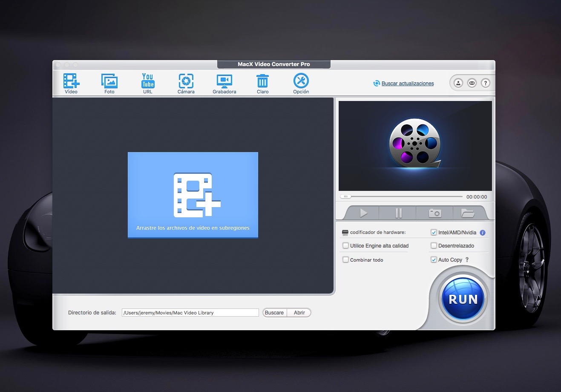Click the Directorio de salida path field

[190, 313]
